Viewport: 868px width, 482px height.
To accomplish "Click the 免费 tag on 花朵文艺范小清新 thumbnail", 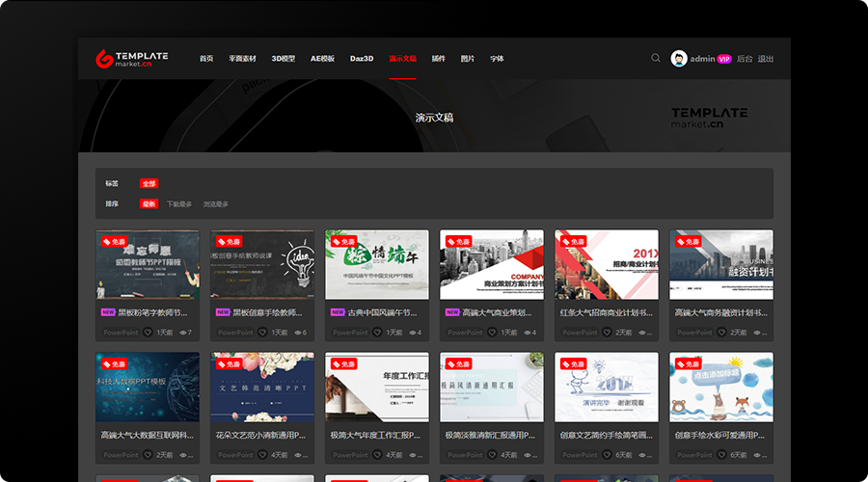I will (x=230, y=364).
